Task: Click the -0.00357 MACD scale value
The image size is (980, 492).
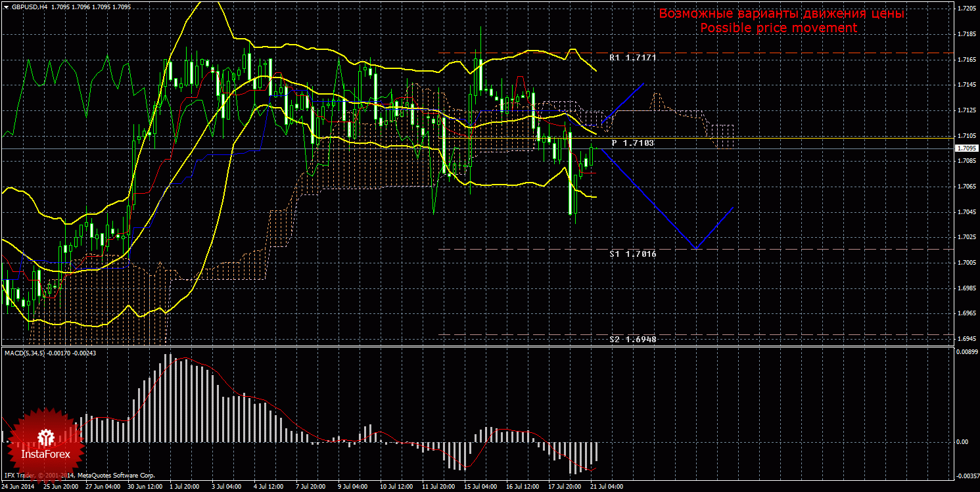Action: coord(968,475)
